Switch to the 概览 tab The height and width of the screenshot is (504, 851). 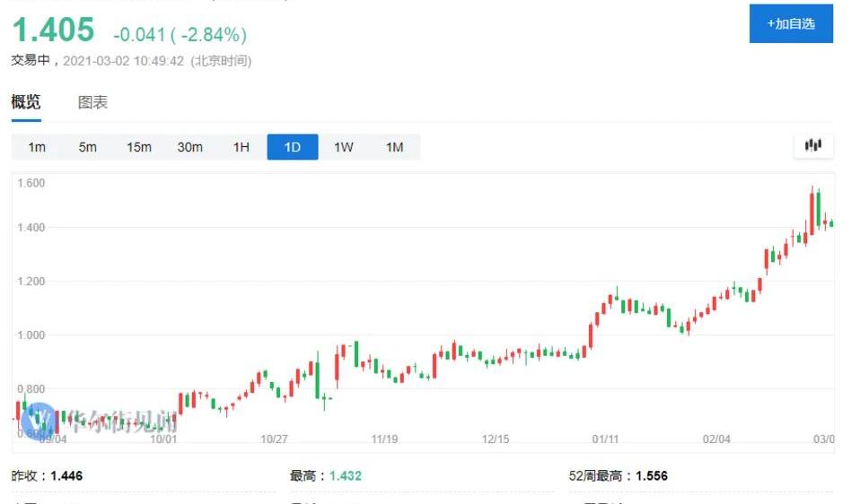click(26, 102)
